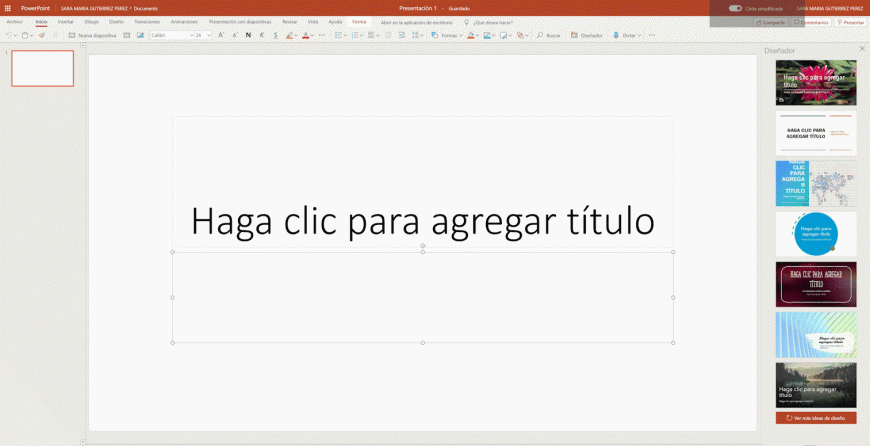Click the title placeholder text
This screenshot has width=870, height=446.
coord(423,221)
